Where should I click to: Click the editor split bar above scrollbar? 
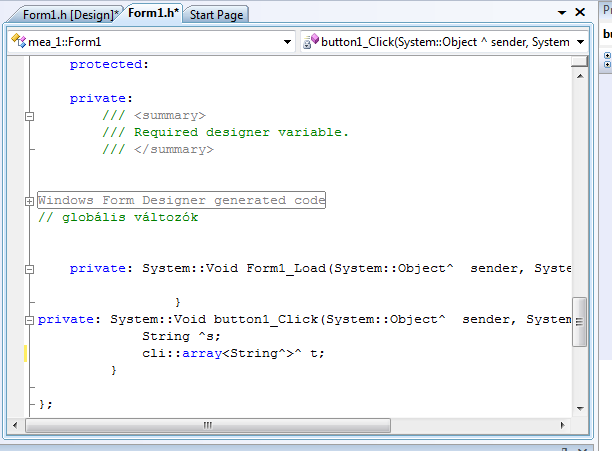[x=580, y=61]
